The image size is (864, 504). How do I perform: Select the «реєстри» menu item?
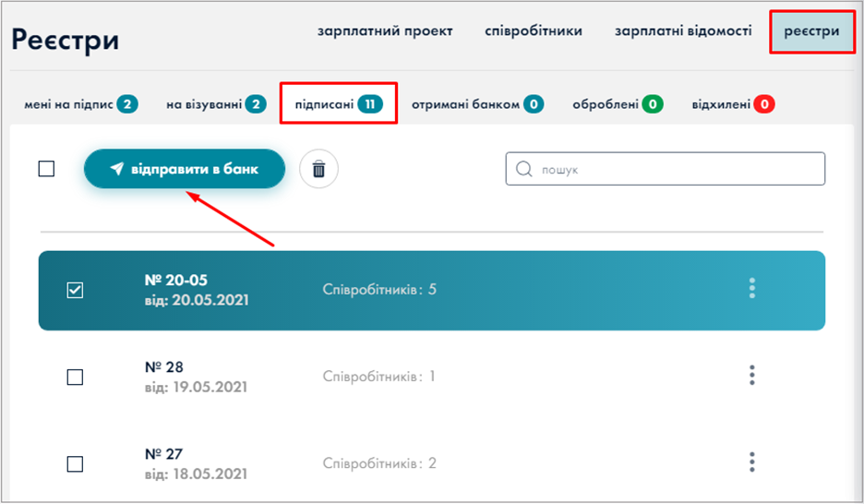[811, 31]
